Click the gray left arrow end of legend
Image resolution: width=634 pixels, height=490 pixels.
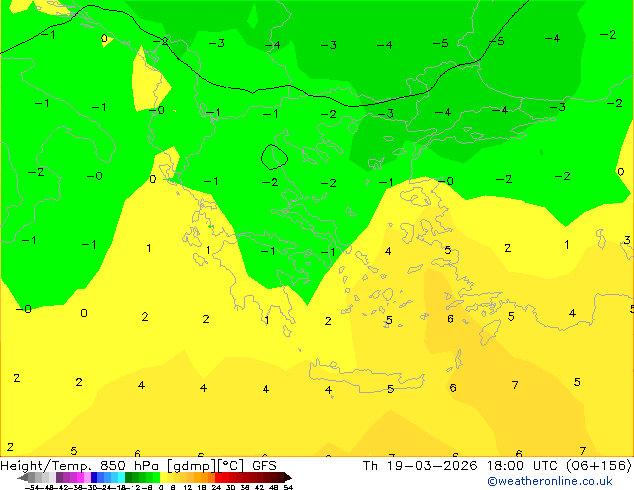pos(23,478)
